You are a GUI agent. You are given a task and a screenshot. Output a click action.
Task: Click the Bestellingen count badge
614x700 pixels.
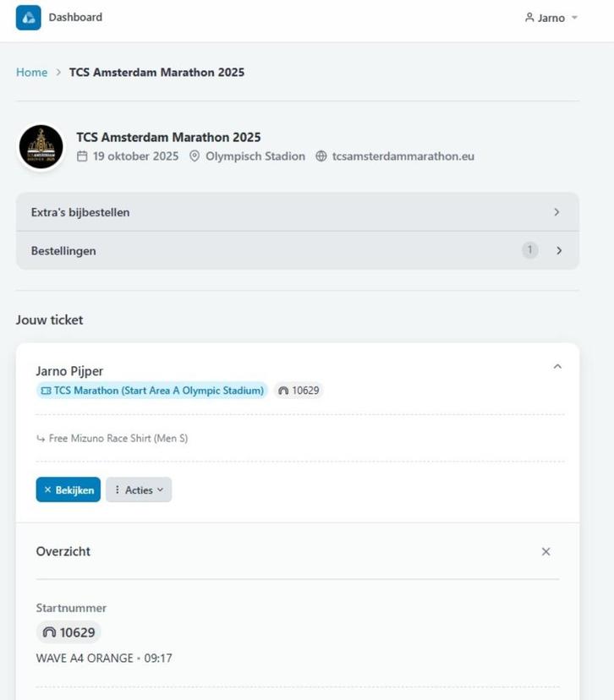(530, 250)
